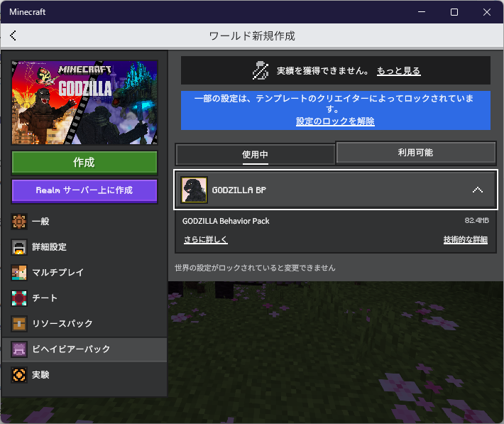Click the Minecraft Godzilla world thumbnail
This screenshot has height=424, width=504.
click(84, 102)
